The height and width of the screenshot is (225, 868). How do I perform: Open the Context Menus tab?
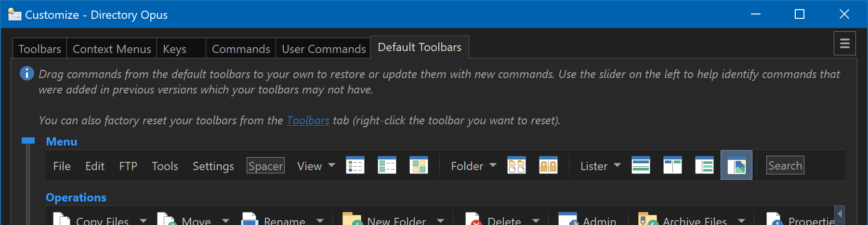112,49
